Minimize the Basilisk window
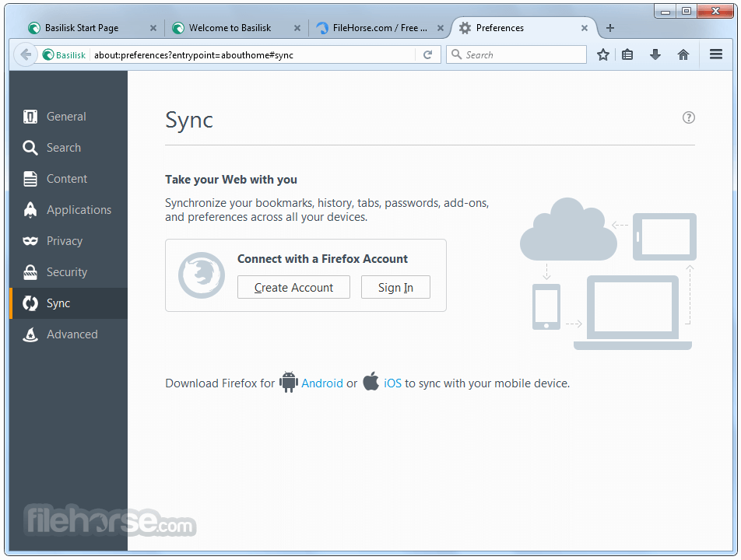 point(665,12)
